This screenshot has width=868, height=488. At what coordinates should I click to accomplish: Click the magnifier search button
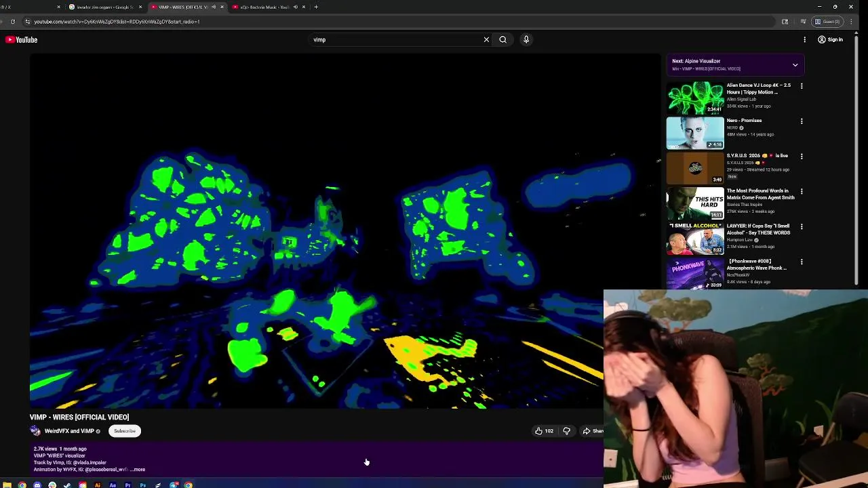(x=502, y=39)
